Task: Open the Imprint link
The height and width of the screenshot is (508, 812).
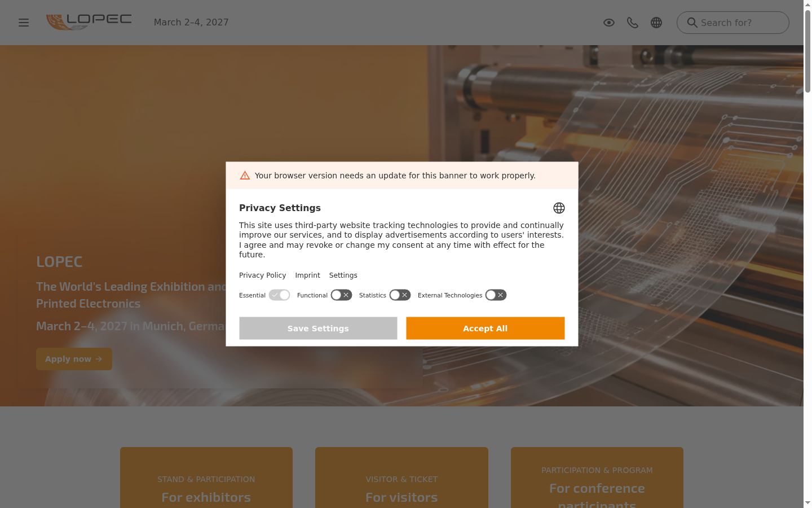Action: coord(307,275)
